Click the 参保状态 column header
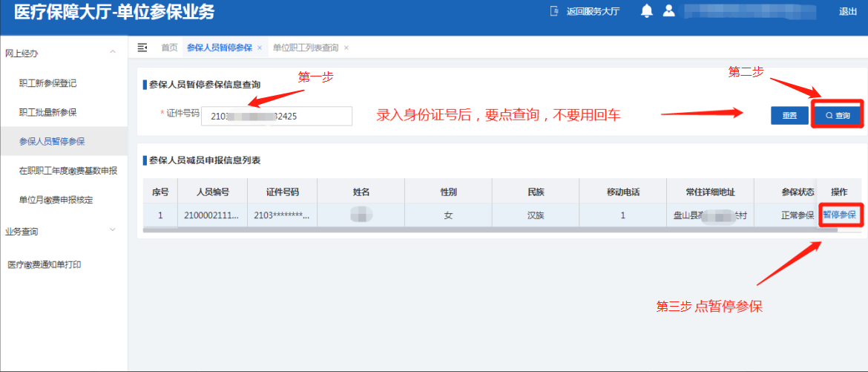The image size is (868, 372). coord(798,192)
